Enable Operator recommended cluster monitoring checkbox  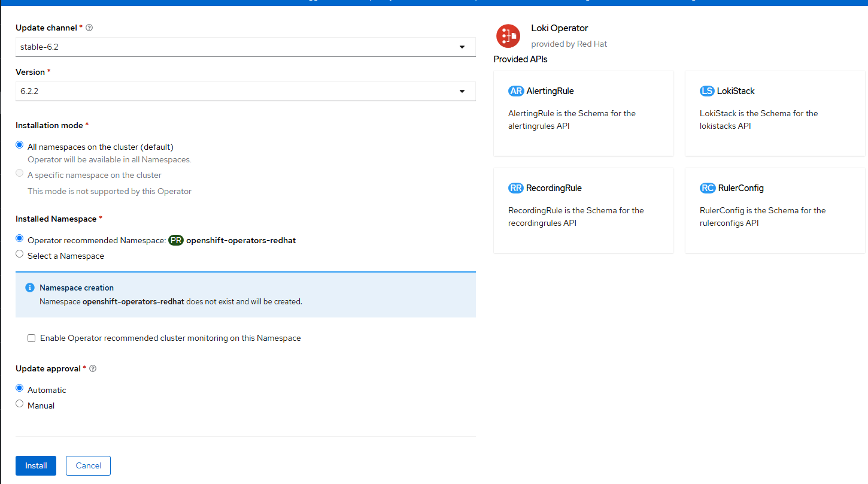point(32,338)
